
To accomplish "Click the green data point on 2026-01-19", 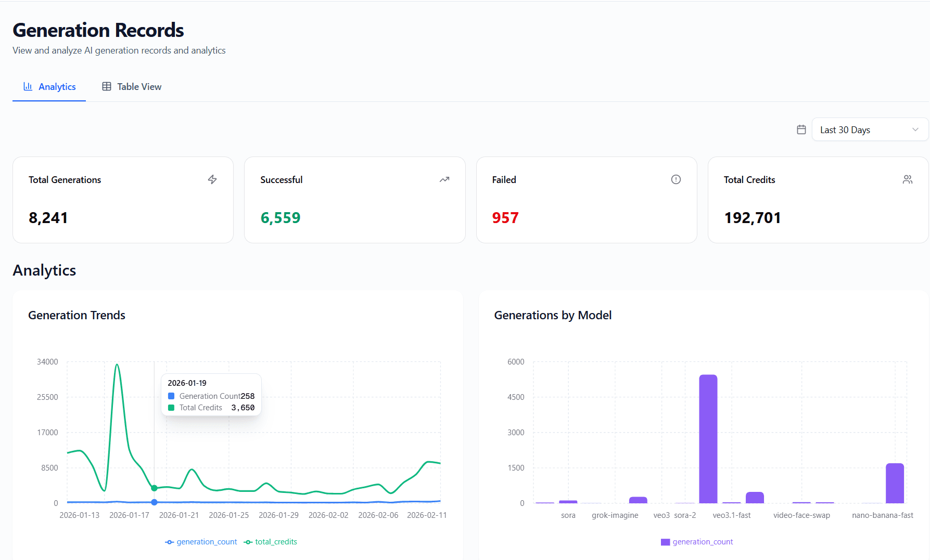I will tap(154, 488).
